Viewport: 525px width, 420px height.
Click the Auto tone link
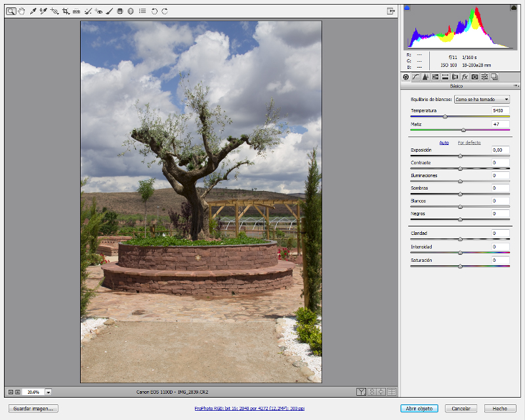click(444, 142)
